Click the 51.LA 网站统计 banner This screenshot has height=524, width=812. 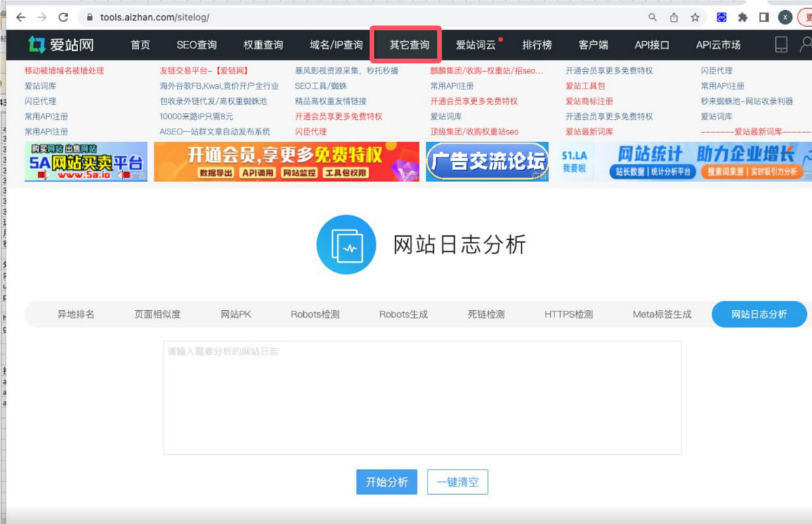(x=684, y=162)
